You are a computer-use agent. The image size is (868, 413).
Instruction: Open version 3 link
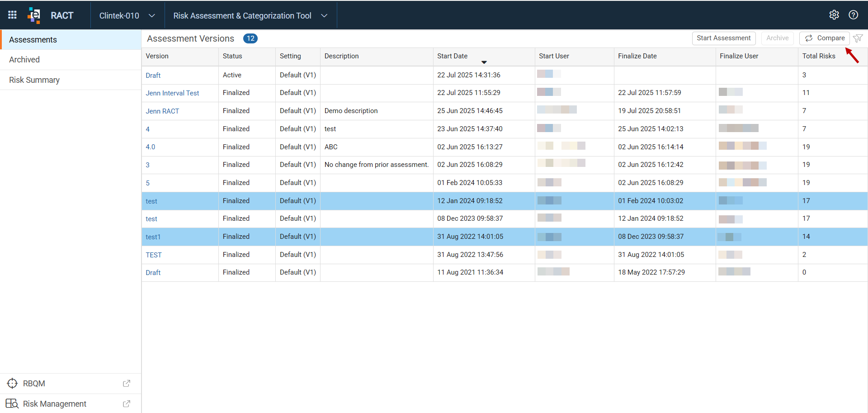point(148,165)
